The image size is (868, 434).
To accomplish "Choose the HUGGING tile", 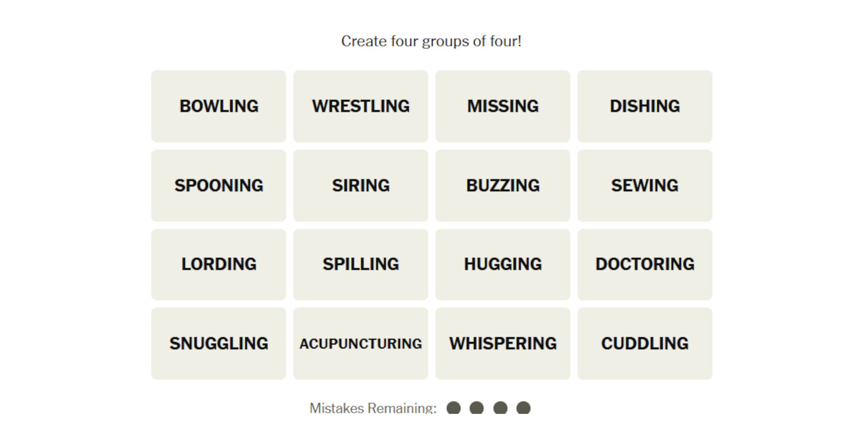I will click(503, 264).
